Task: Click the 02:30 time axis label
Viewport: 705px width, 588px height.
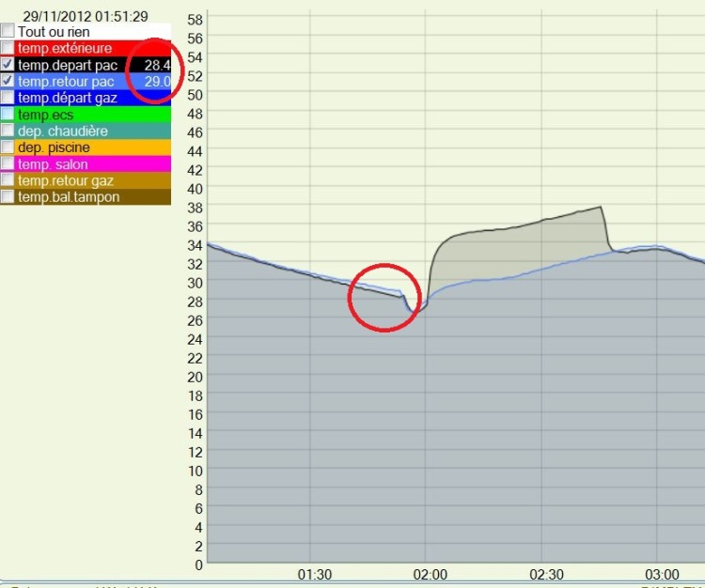Action: [546, 575]
